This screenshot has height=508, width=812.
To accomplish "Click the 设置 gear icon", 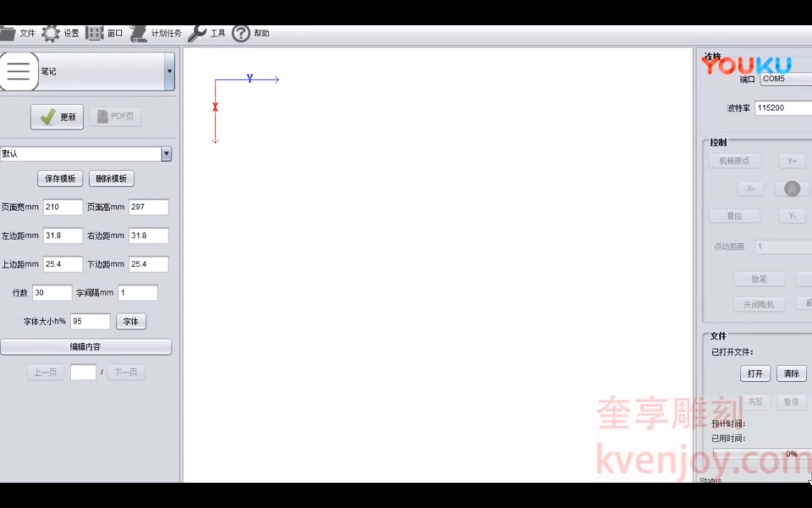I will tap(51, 33).
